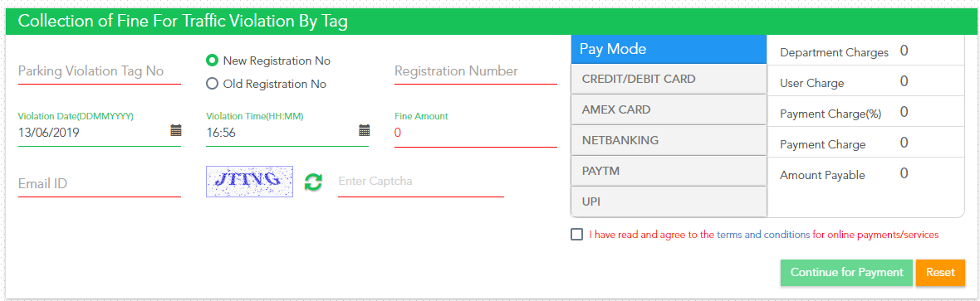Choose CREDIT/DEBIT CARD pay mode
The image size is (980, 301).
coord(669,80)
